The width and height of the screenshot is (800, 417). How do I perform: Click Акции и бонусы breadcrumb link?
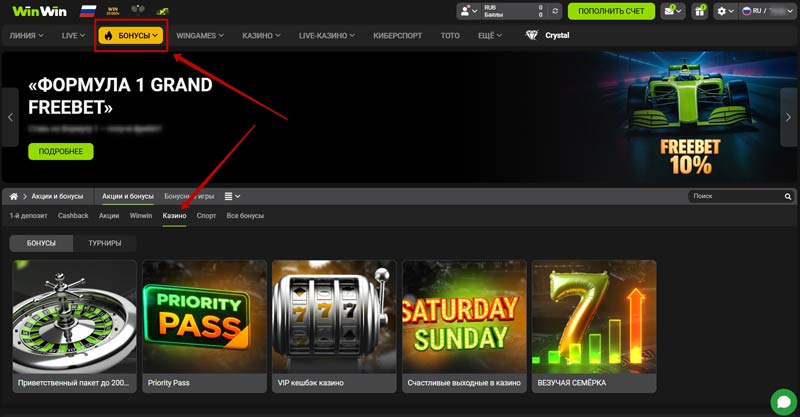[57, 197]
